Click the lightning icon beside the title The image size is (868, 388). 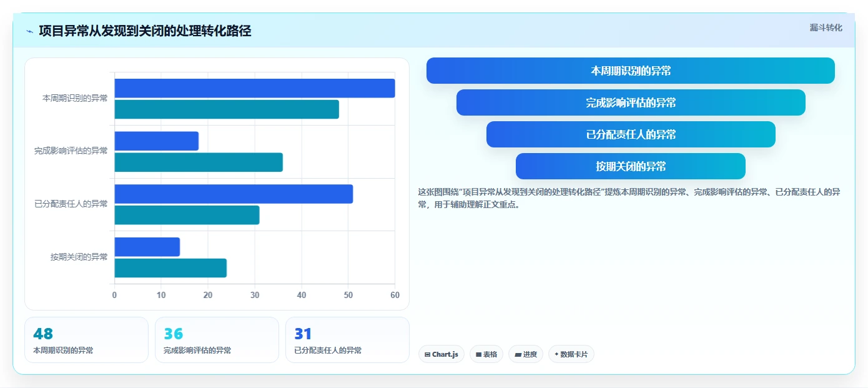30,31
